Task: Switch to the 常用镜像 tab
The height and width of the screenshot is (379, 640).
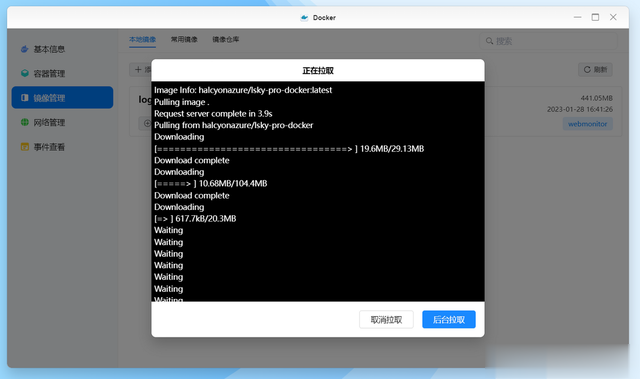Action: [184, 40]
